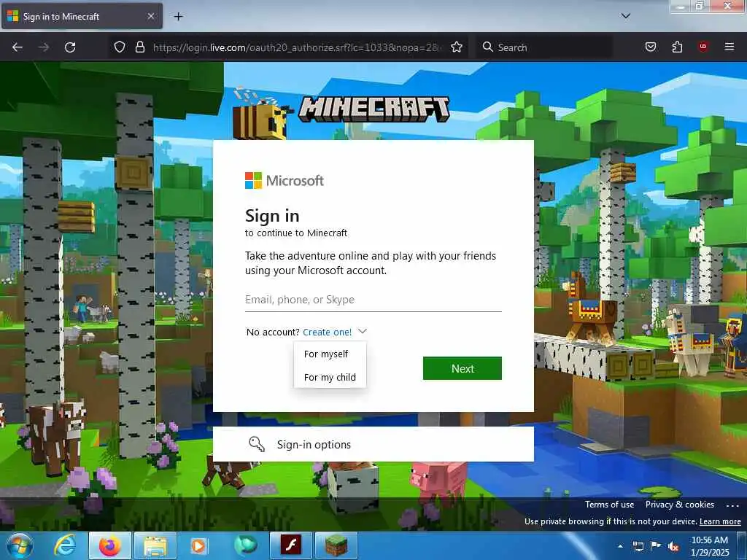Choose For my child from the dropdown
The height and width of the screenshot is (560, 747).
[x=330, y=377]
